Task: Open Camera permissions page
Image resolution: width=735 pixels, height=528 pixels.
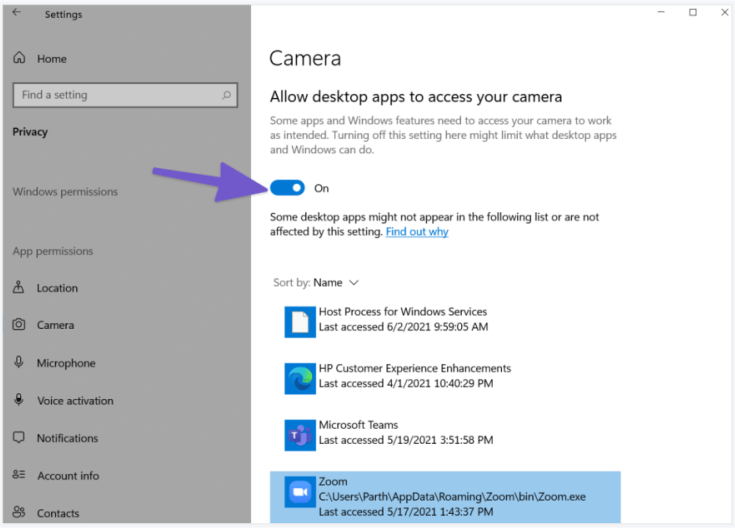Action: point(55,325)
